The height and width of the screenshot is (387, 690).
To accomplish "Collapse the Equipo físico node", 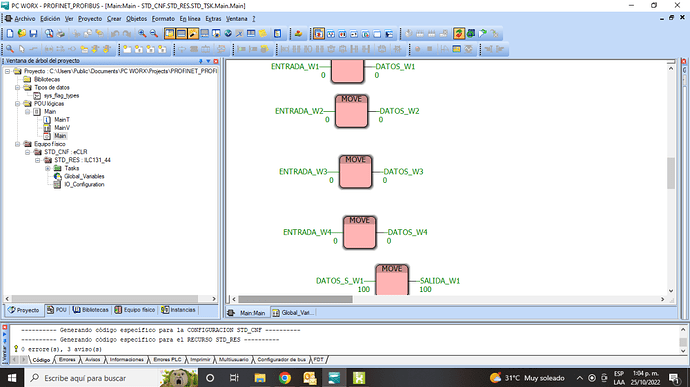I will pos(18,144).
